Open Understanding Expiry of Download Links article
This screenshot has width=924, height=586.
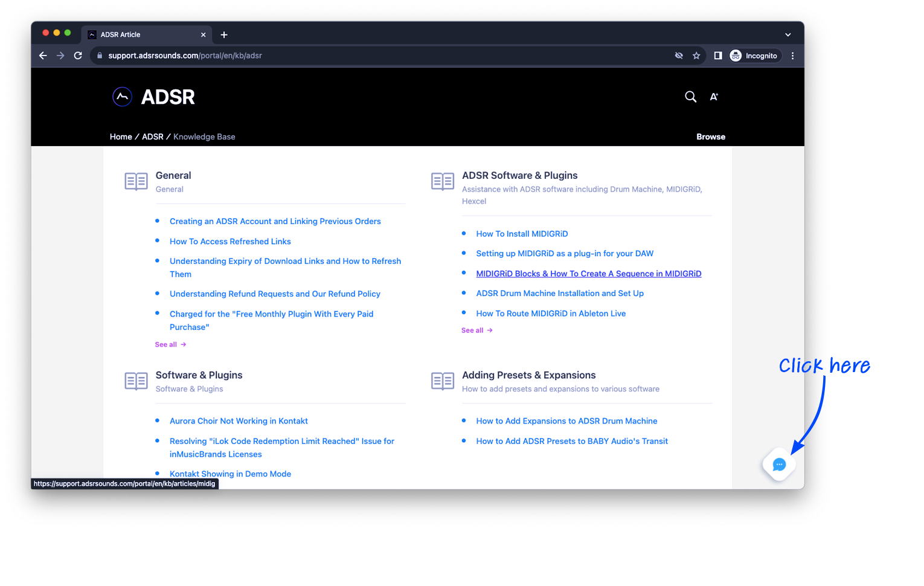[x=285, y=268]
